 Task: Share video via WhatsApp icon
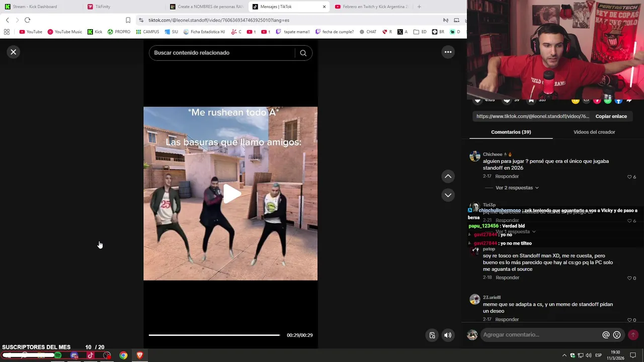pyautogui.click(x=607, y=100)
